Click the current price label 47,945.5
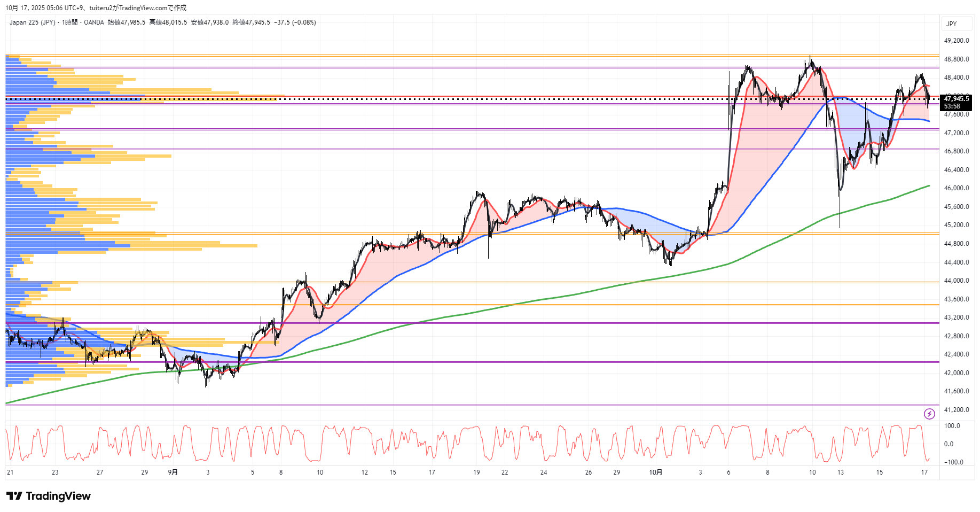This screenshot has height=512, width=980. (x=956, y=99)
